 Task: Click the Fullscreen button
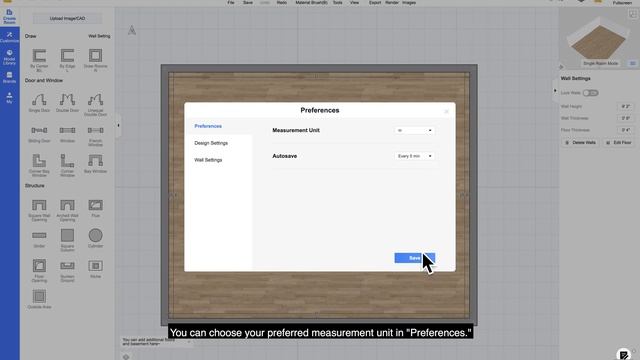pyautogui.click(x=622, y=3)
